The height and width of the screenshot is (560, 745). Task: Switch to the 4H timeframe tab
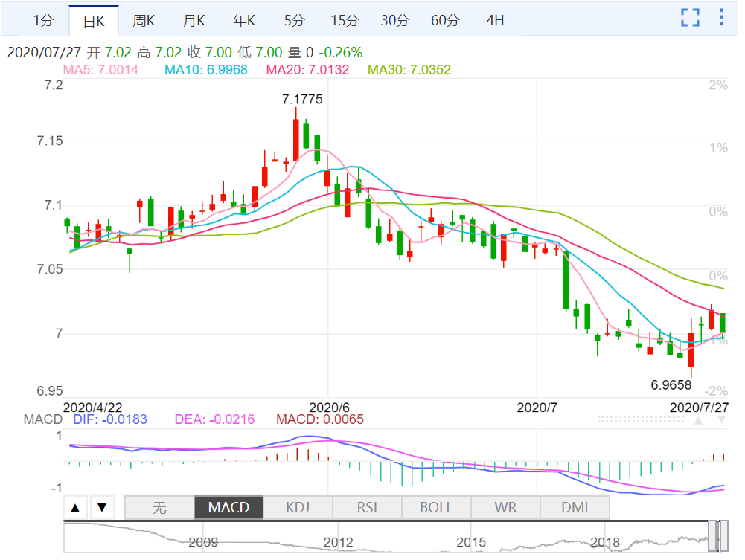point(495,21)
